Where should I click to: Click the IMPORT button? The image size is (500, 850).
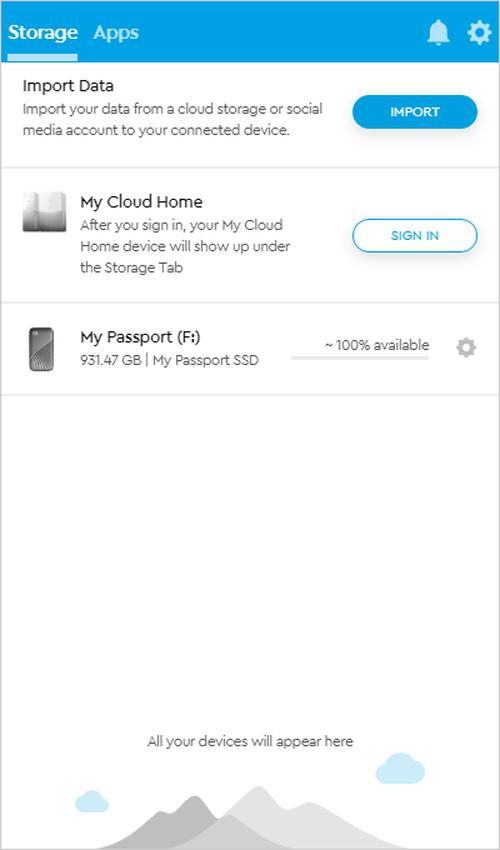click(x=415, y=112)
